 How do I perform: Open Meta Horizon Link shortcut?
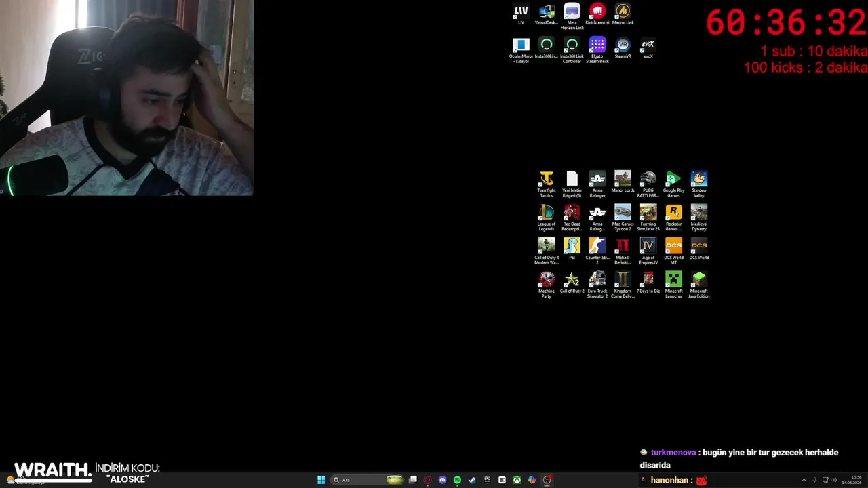pos(572,17)
